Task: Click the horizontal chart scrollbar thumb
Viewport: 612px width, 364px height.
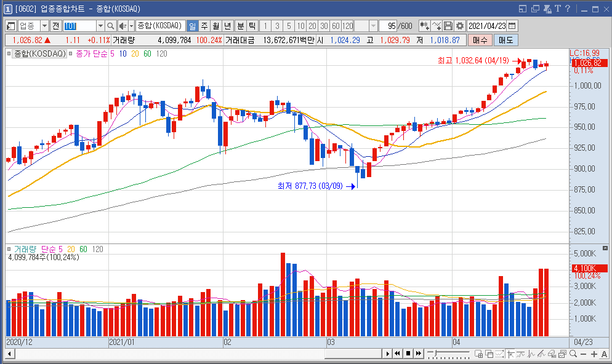Action: point(353,354)
